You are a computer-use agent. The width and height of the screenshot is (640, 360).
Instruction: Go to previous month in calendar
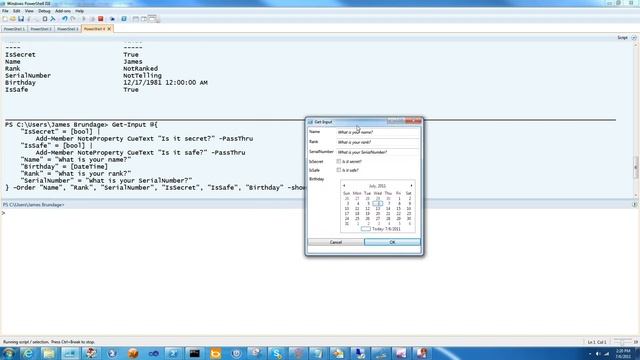point(344,186)
